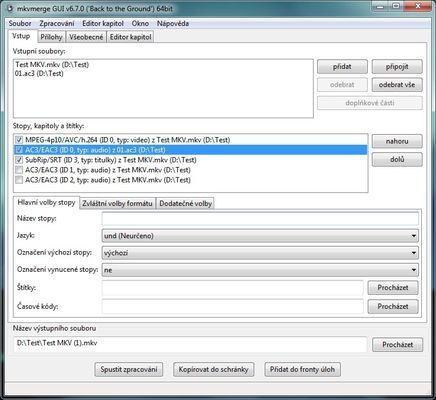
Task: Toggle the MPEG-4p10/AVC/h.264 video track checkbox
Action: tap(19, 140)
